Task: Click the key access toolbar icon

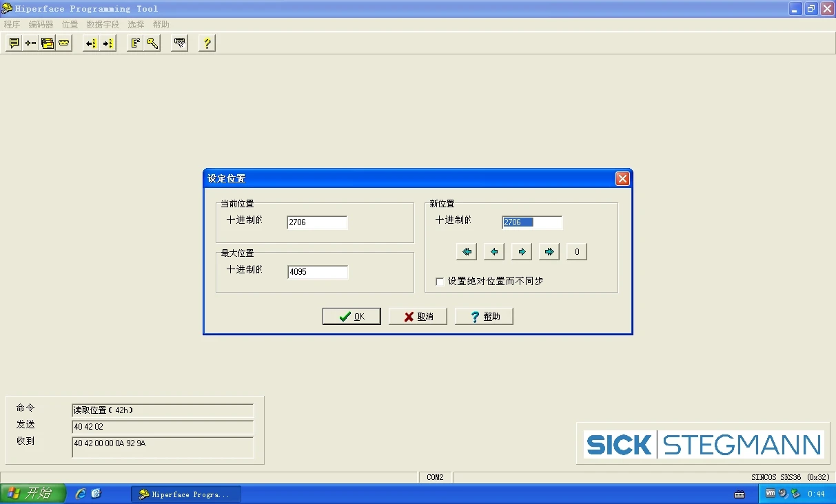Action: [152, 43]
